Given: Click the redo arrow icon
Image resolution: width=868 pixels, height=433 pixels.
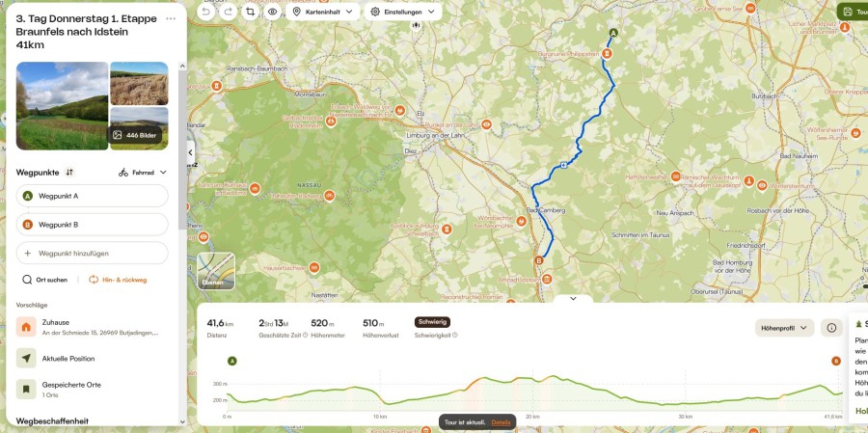Looking at the screenshot, I should (228, 12).
